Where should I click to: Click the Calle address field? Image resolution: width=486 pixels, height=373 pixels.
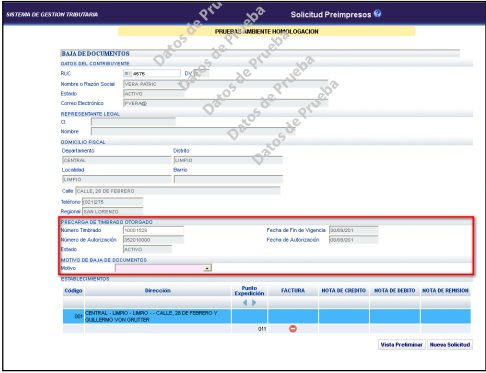click(x=178, y=191)
